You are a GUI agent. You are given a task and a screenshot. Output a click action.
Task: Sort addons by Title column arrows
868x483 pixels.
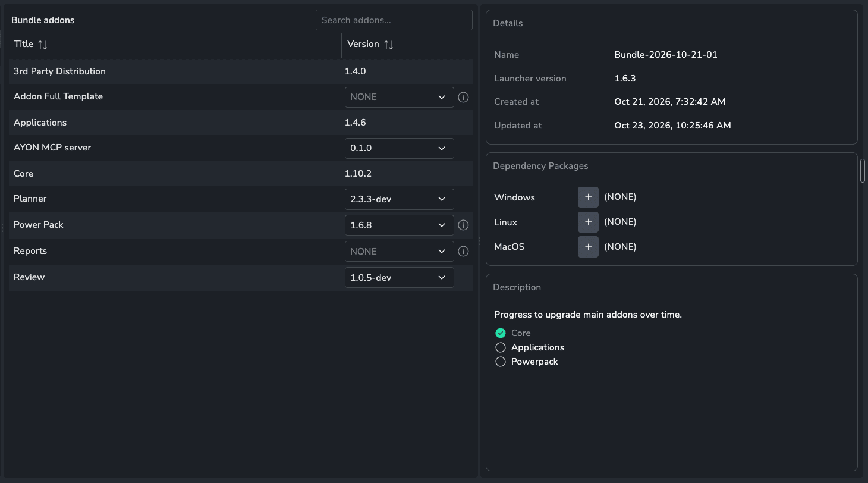click(x=43, y=45)
